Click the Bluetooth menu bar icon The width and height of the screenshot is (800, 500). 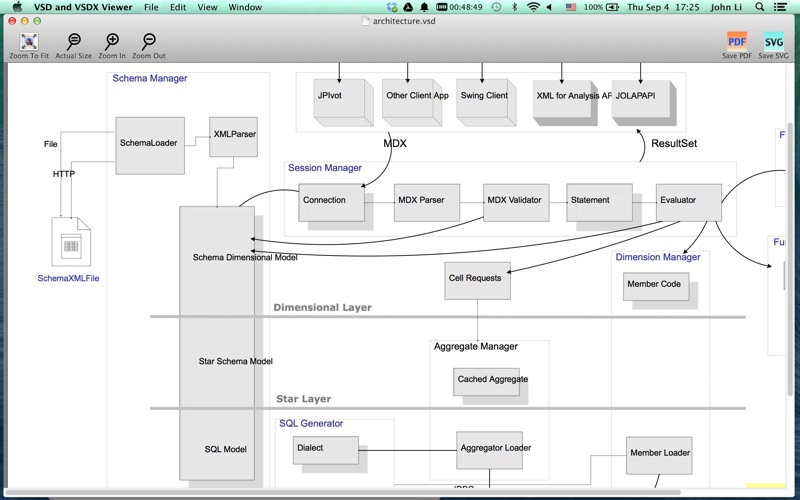point(514,7)
